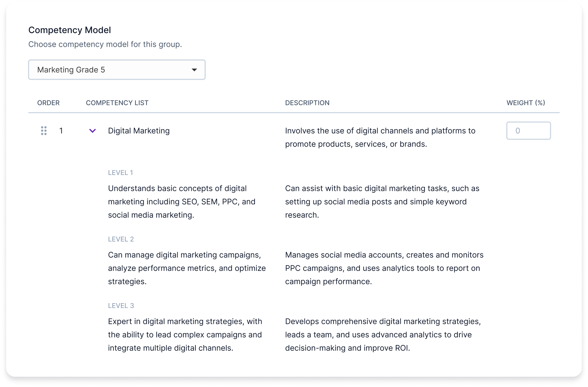
Task: Select the LEVEL 2 label
Action: tap(121, 239)
